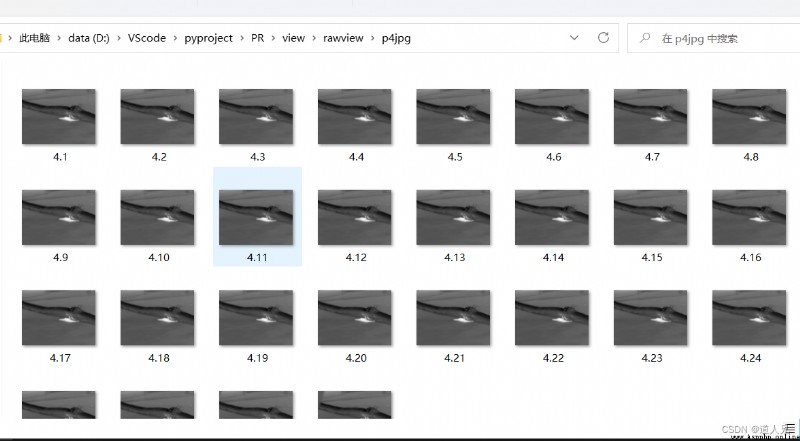Expand chevron after pyproject in breadcrumb

242,38
